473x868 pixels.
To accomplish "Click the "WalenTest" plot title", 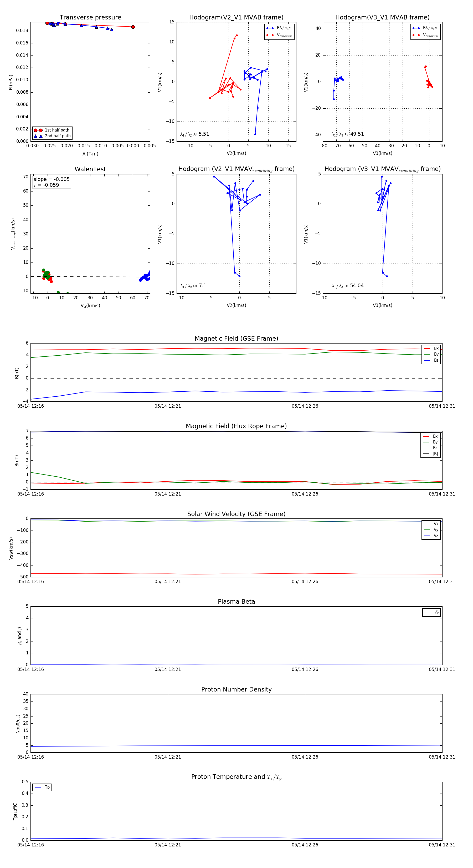I will [x=90, y=169].
